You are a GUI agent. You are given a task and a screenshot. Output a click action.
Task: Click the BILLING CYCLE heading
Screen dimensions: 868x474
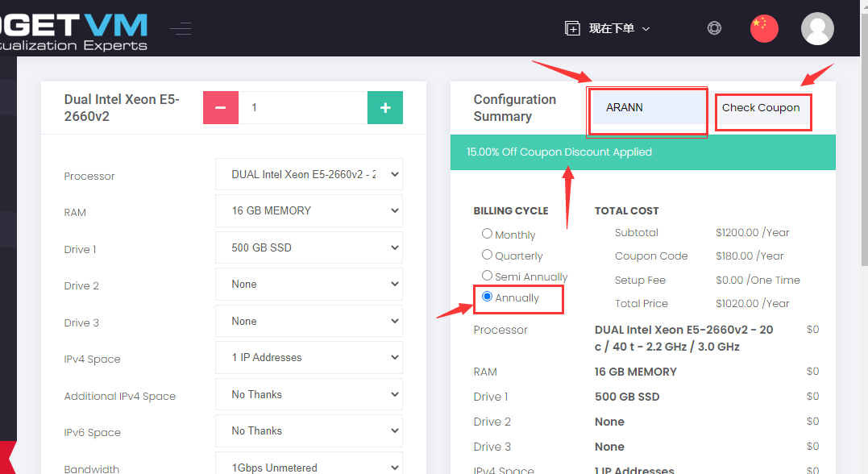(510, 211)
